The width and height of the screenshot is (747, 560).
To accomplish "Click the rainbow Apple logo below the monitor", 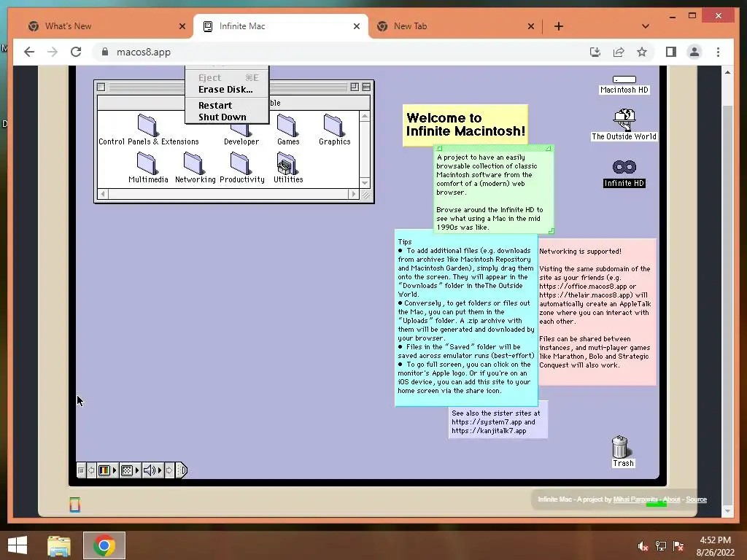I will tap(75, 505).
